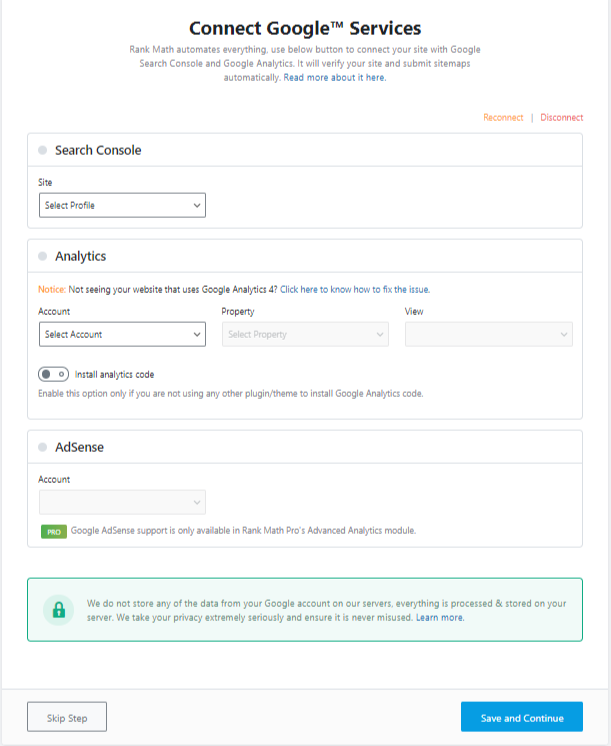Open the Select Property dropdown

click(x=305, y=334)
